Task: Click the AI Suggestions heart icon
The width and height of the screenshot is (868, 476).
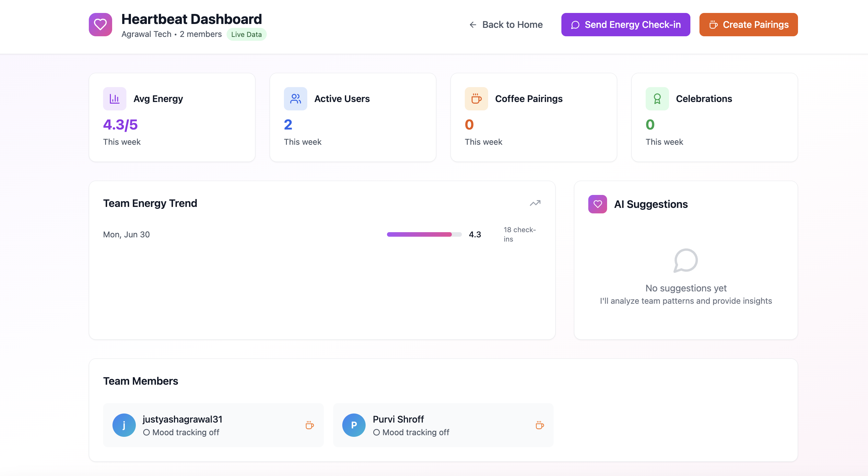Action: 597,204
